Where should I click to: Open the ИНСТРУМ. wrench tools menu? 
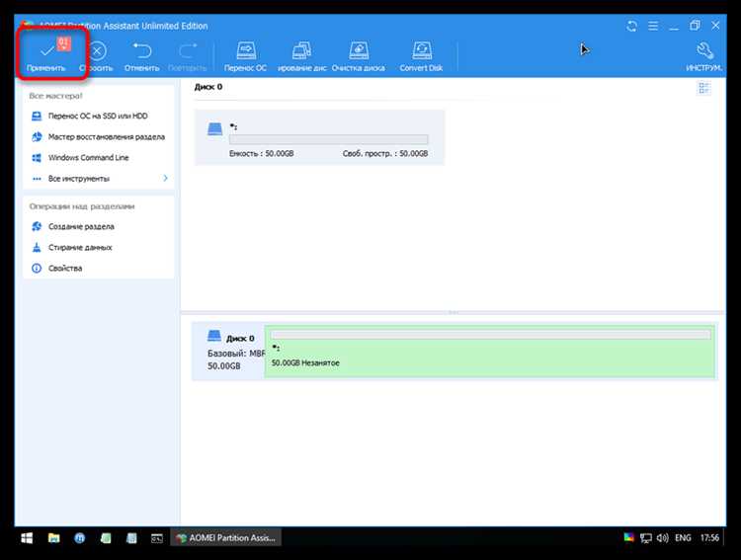[703, 56]
